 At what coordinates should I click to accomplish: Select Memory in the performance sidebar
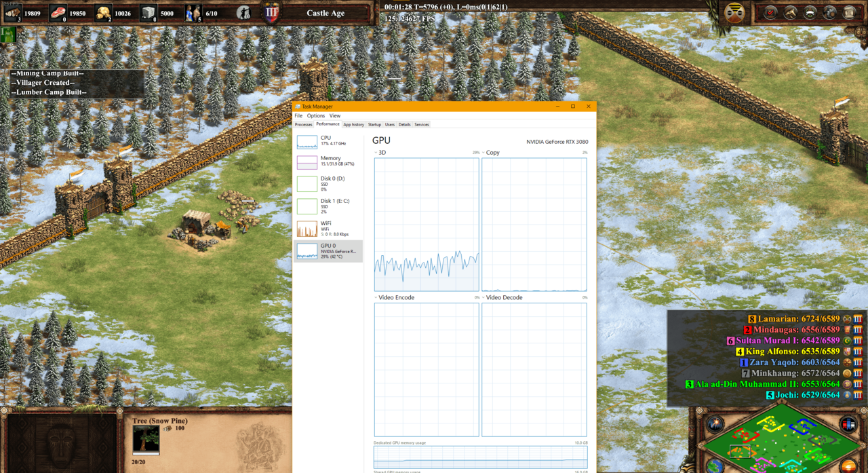click(328, 162)
